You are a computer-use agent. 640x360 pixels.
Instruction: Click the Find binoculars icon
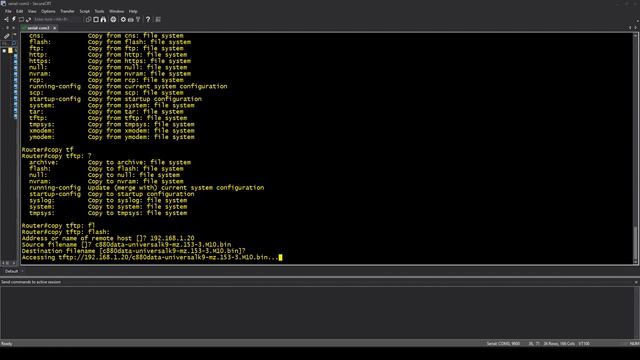click(103, 19)
